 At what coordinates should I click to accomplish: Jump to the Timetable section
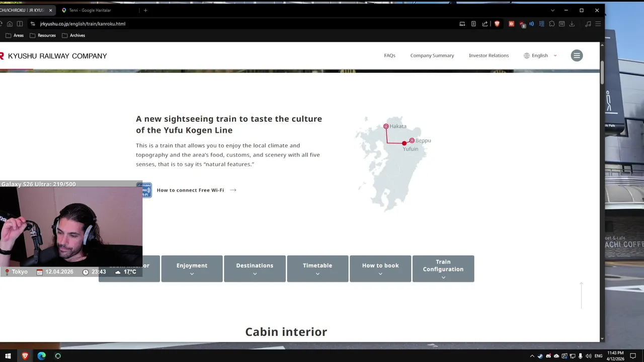[x=317, y=268]
